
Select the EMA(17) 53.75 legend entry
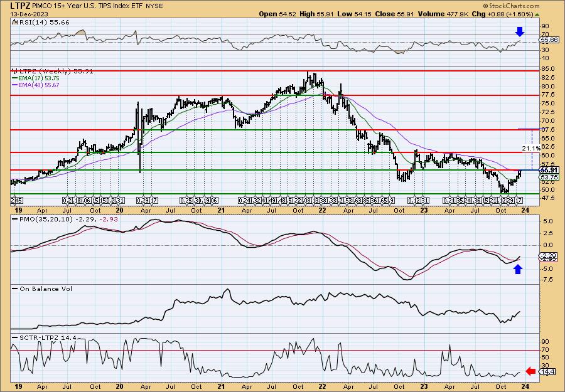(36, 78)
